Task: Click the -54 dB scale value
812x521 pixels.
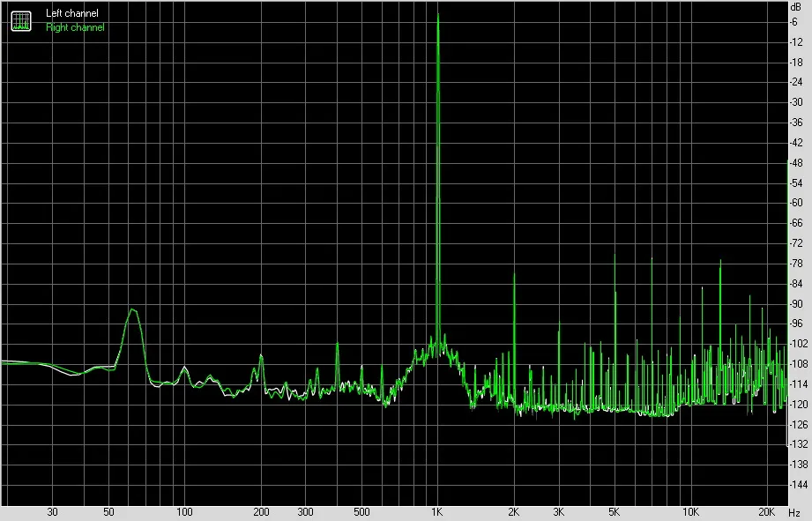Action: (796, 182)
